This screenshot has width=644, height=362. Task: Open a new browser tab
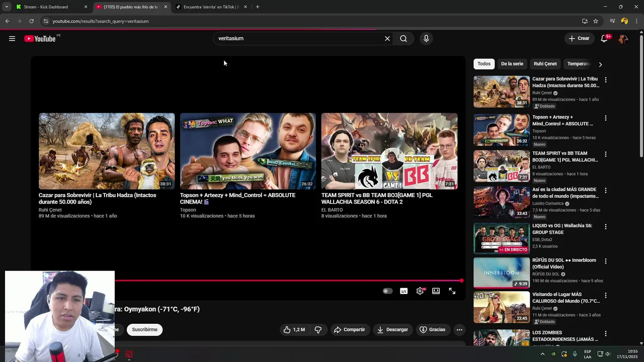[x=258, y=7]
